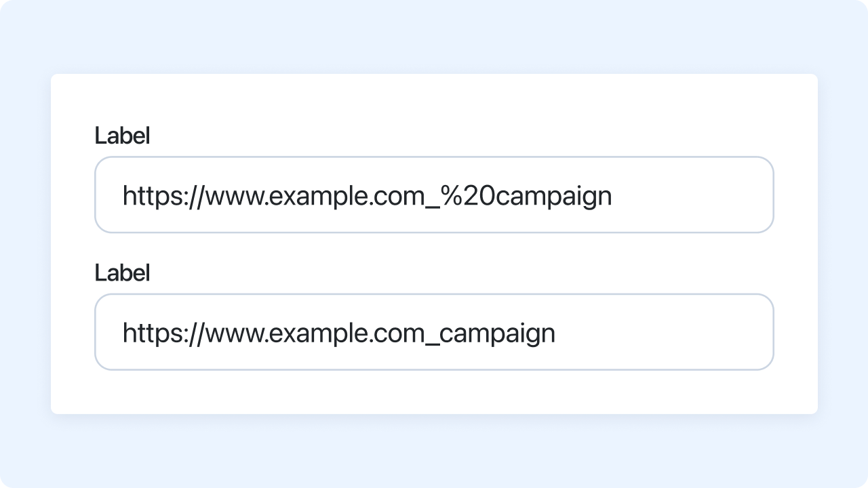Click the URL field containing %20campaign
This screenshot has width=868, height=488.
click(434, 195)
